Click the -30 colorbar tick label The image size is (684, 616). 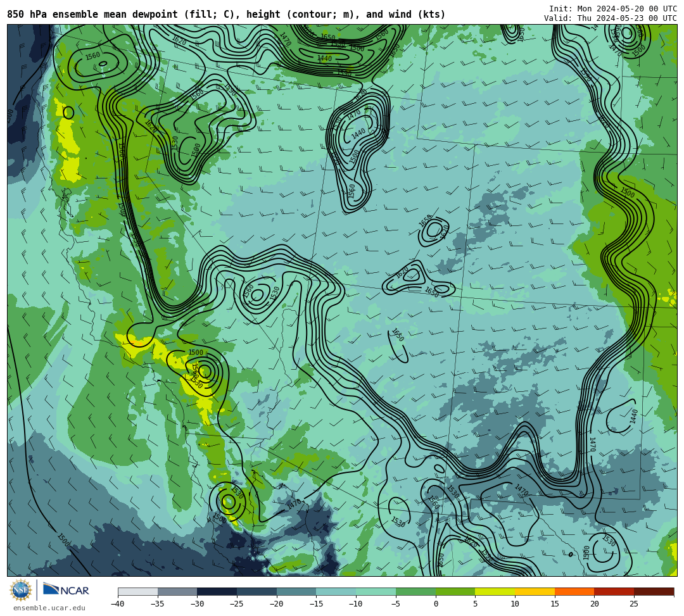click(x=197, y=604)
